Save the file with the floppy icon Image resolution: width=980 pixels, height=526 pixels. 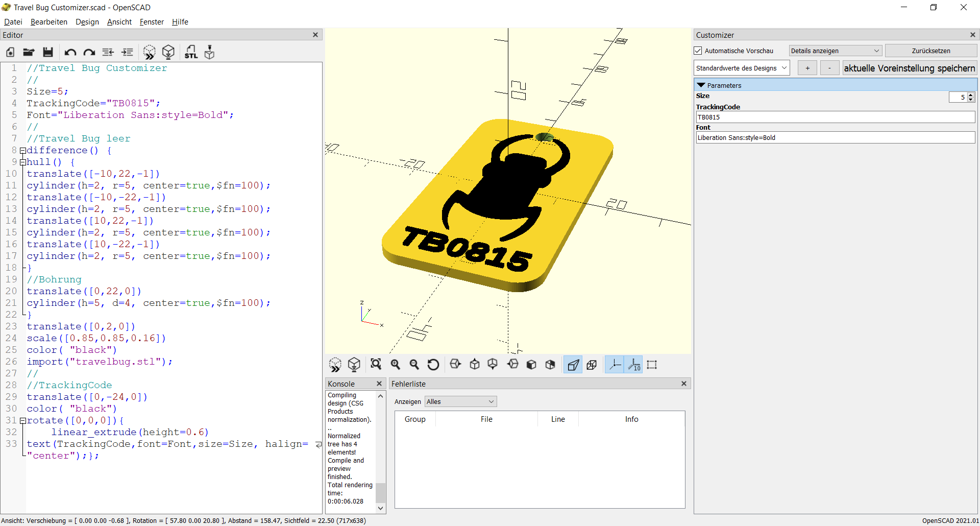(x=48, y=52)
